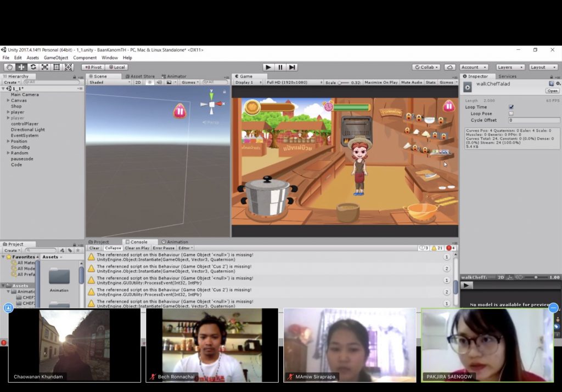The image size is (562, 392).
Task: Toggle scene lighting sun icon
Action: pos(150,82)
